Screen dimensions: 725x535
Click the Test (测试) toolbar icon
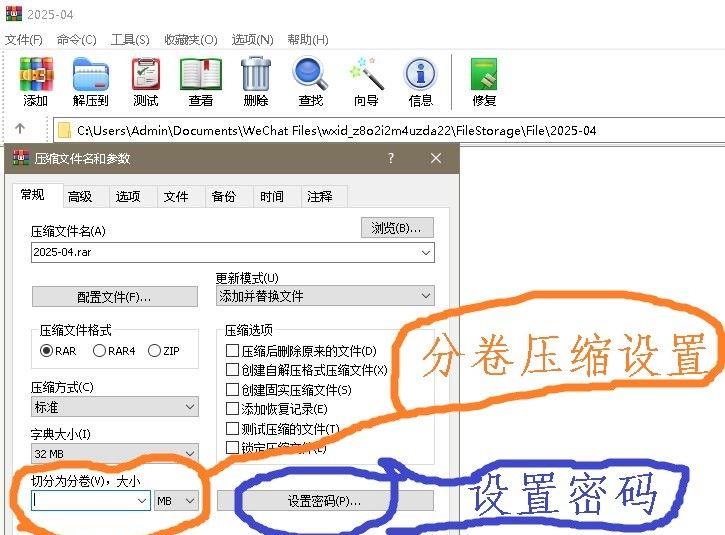[x=146, y=81]
